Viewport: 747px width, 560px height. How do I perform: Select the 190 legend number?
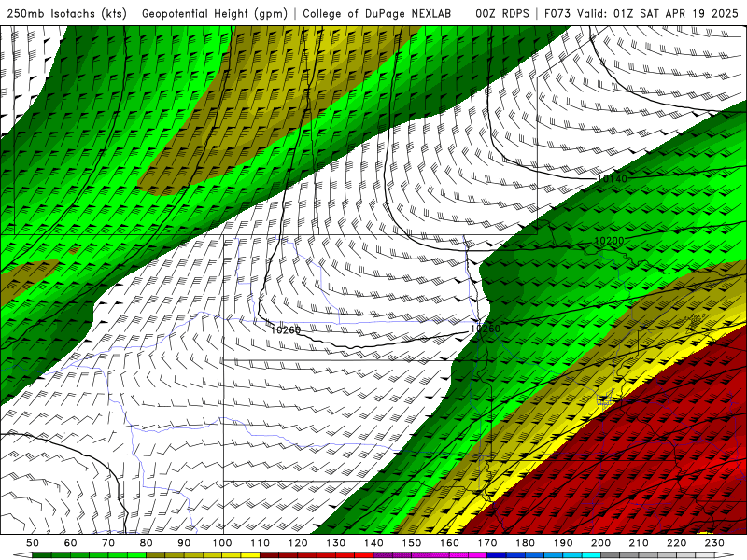[563, 543]
